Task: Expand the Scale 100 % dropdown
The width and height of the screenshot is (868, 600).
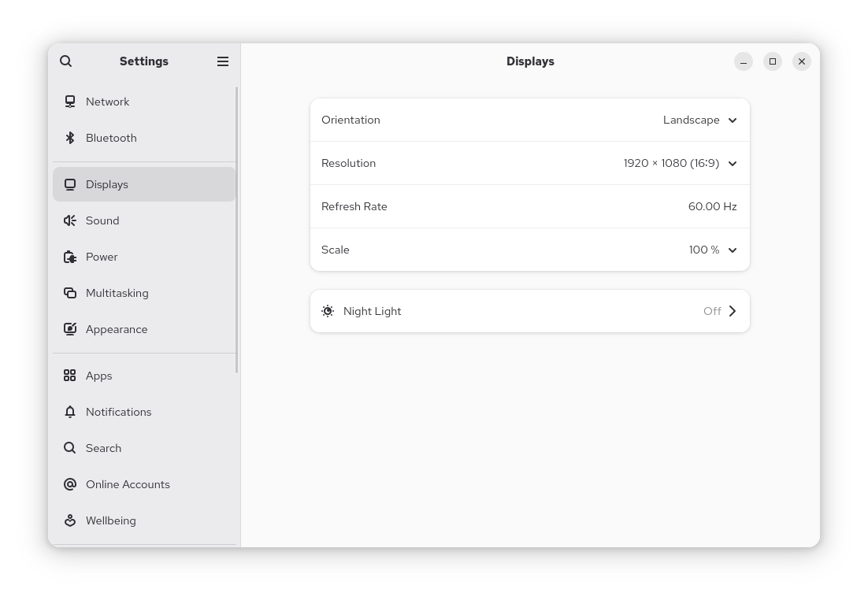Action: click(713, 250)
